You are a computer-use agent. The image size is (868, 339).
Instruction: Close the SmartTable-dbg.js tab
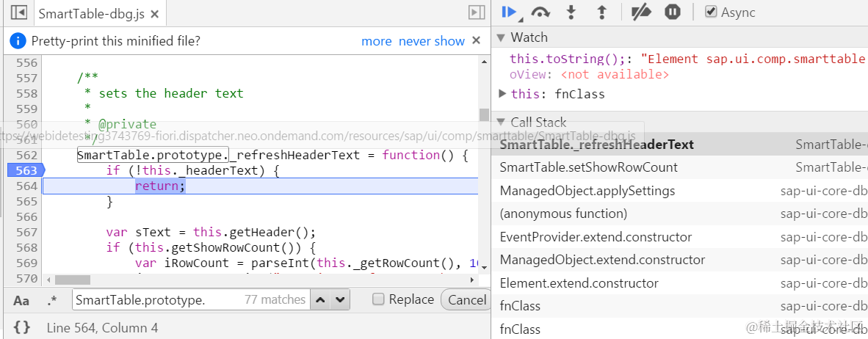[x=154, y=15]
